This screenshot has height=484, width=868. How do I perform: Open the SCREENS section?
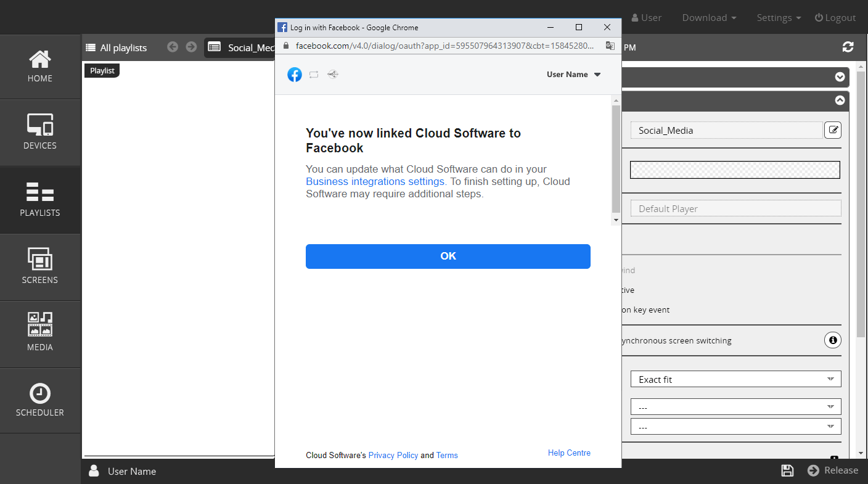click(40, 267)
